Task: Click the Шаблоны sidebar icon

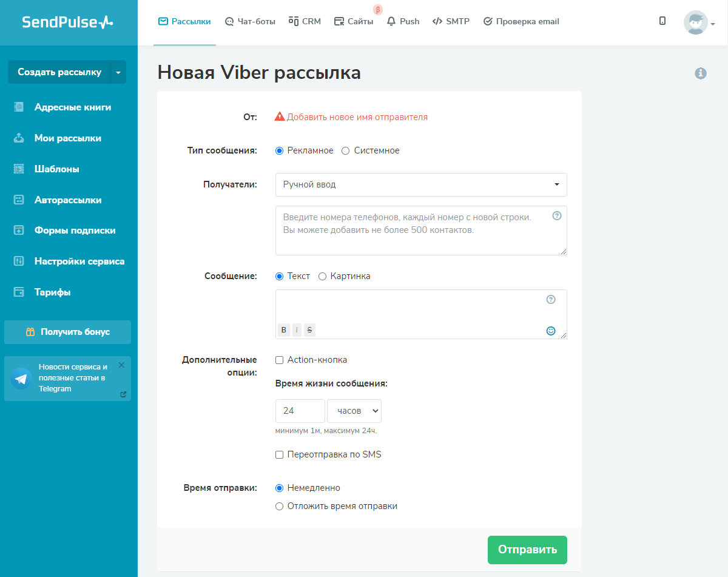Action: pos(19,169)
